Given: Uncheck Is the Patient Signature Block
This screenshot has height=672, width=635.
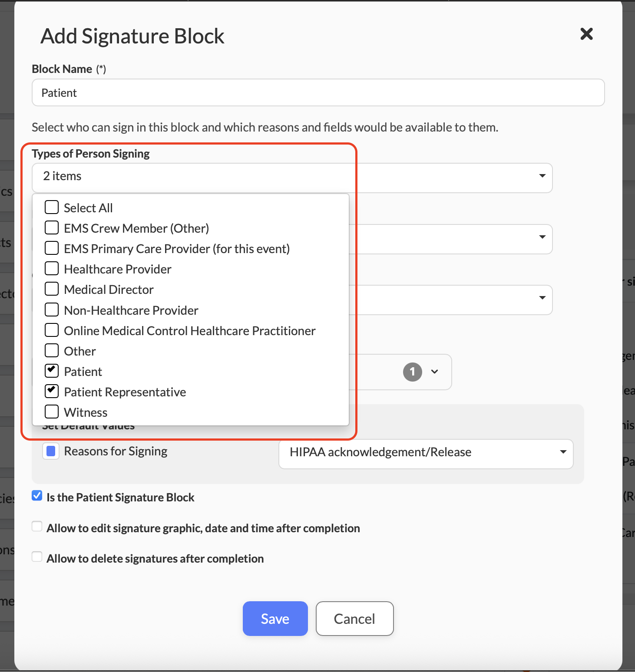Looking at the screenshot, I should click(37, 496).
